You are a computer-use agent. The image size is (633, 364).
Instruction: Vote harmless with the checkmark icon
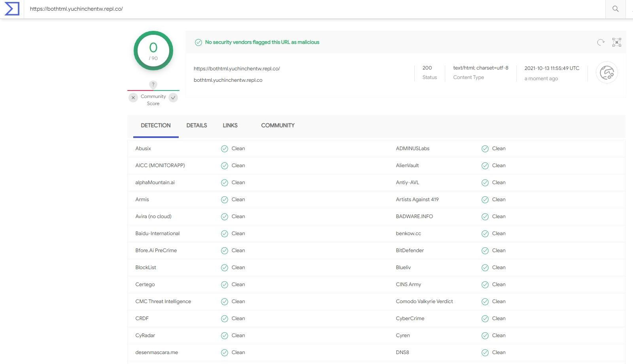point(173,98)
